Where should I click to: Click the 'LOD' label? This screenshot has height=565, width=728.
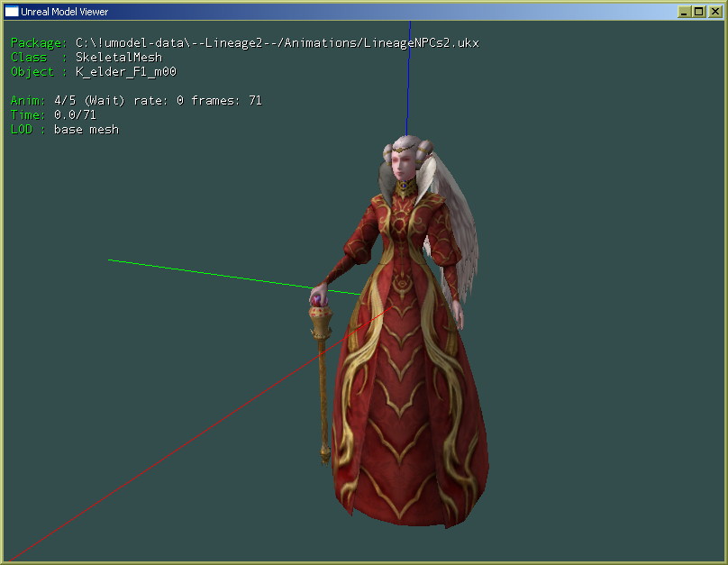tap(22, 130)
